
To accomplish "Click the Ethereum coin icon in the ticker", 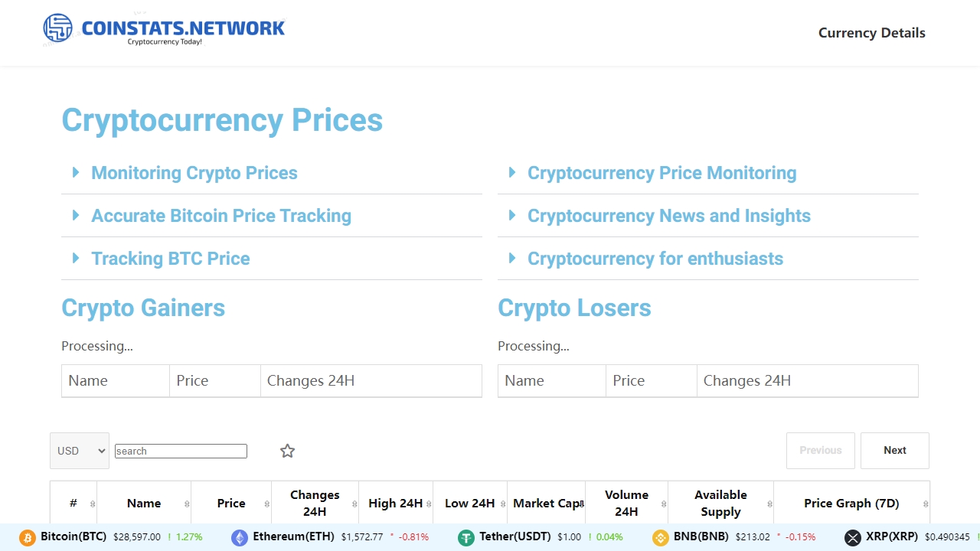I will pyautogui.click(x=240, y=537).
